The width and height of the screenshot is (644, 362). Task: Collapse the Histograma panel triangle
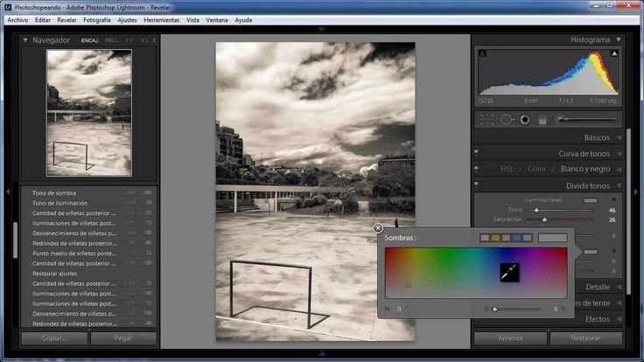coord(619,40)
